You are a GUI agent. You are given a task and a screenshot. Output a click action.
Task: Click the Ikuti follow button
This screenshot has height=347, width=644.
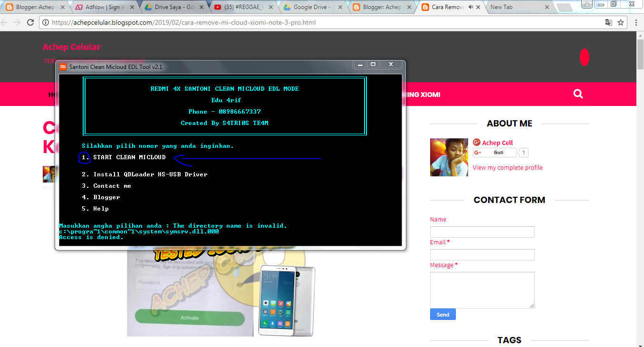tap(494, 153)
